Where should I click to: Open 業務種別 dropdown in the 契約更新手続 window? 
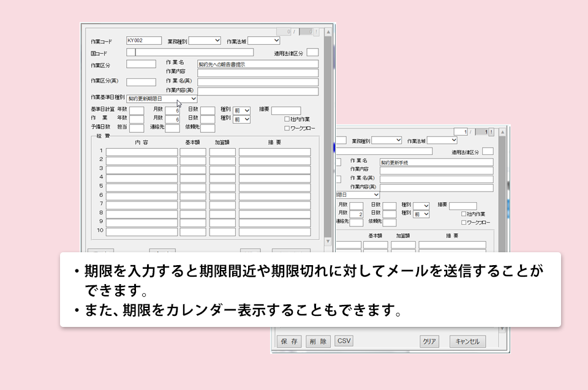(386, 140)
